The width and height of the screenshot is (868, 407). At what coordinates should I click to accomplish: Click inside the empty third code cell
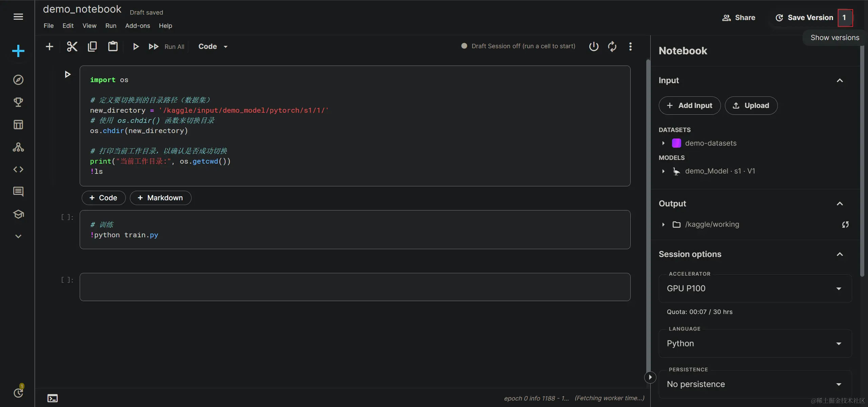click(355, 287)
